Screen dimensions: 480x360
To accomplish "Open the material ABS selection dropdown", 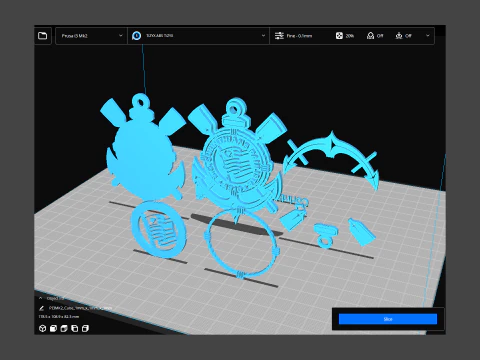I will pos(198,36).
